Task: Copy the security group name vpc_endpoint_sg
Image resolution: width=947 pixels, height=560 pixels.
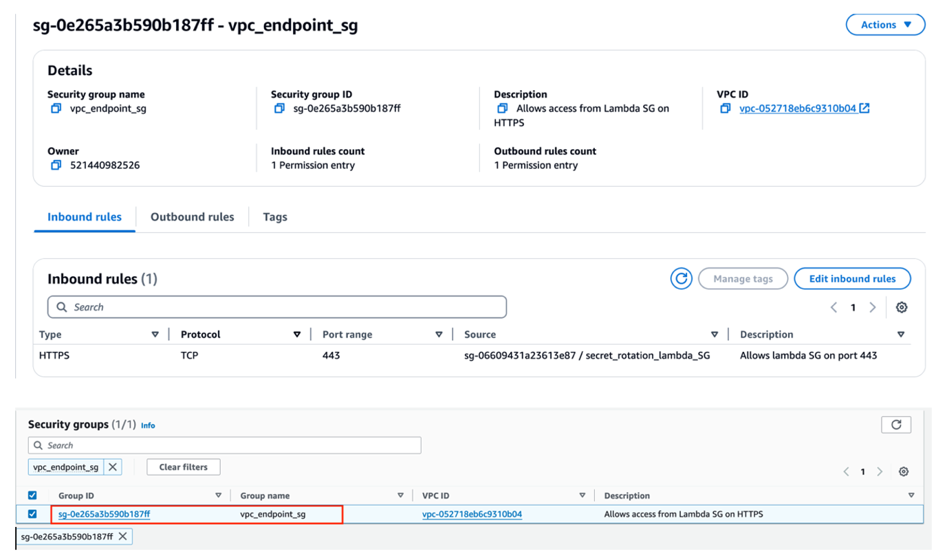Action: (x=55, y=108)
